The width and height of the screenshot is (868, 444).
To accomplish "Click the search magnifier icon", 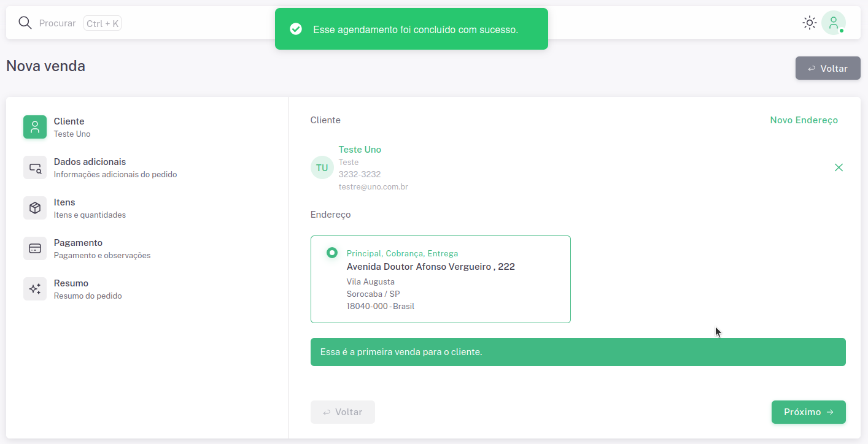I will (25, 23).
